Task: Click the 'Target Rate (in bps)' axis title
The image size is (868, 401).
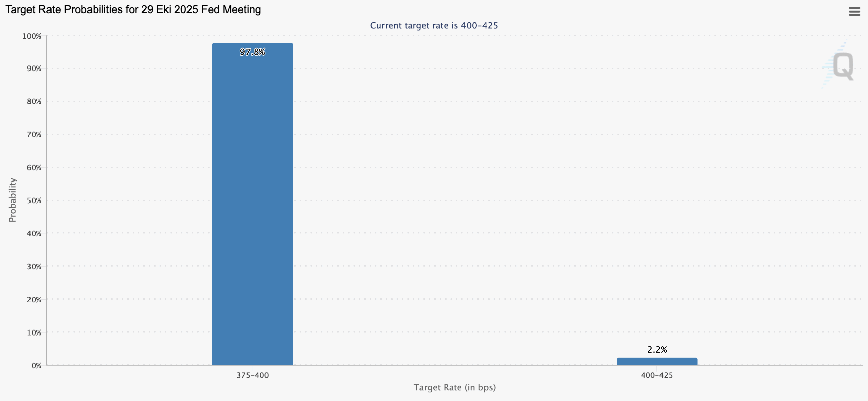Action: 454,387
